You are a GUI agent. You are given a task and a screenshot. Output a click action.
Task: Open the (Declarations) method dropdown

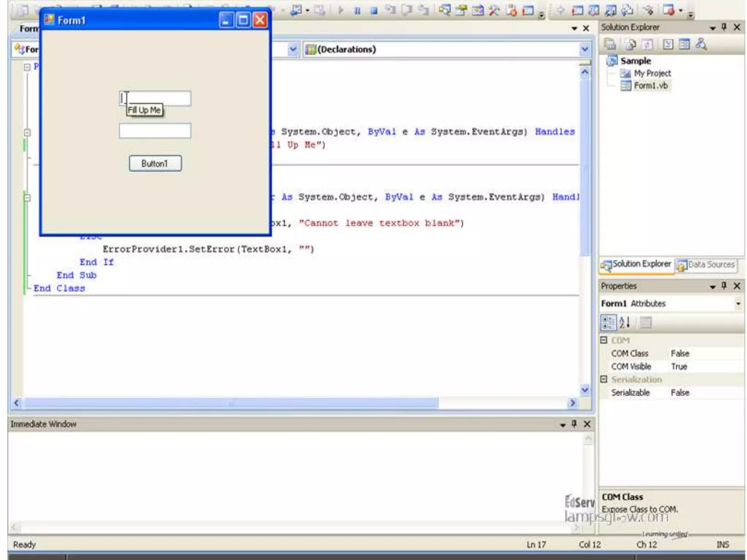click(585, 49)
